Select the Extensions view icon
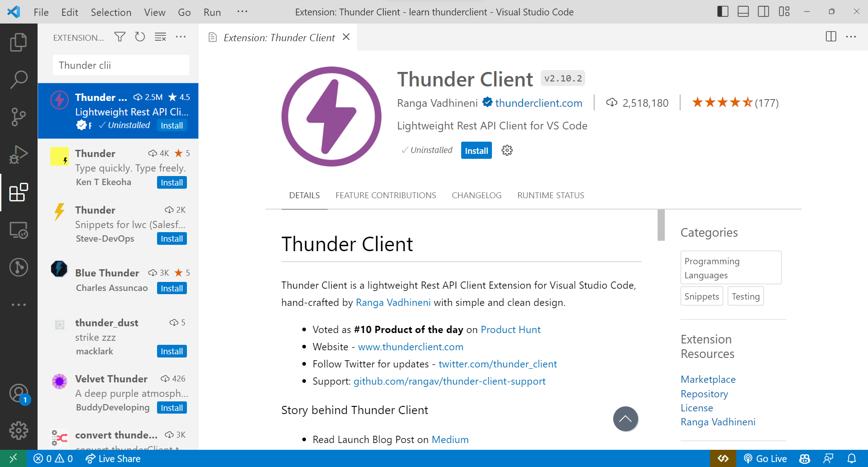The image size is (868, 467). pos(19,193)
